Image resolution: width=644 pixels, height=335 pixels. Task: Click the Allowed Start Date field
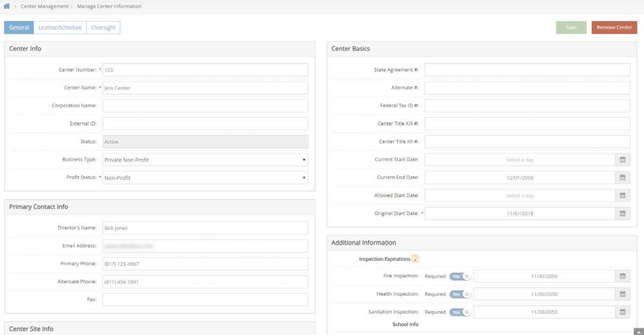tap(520, 195)
